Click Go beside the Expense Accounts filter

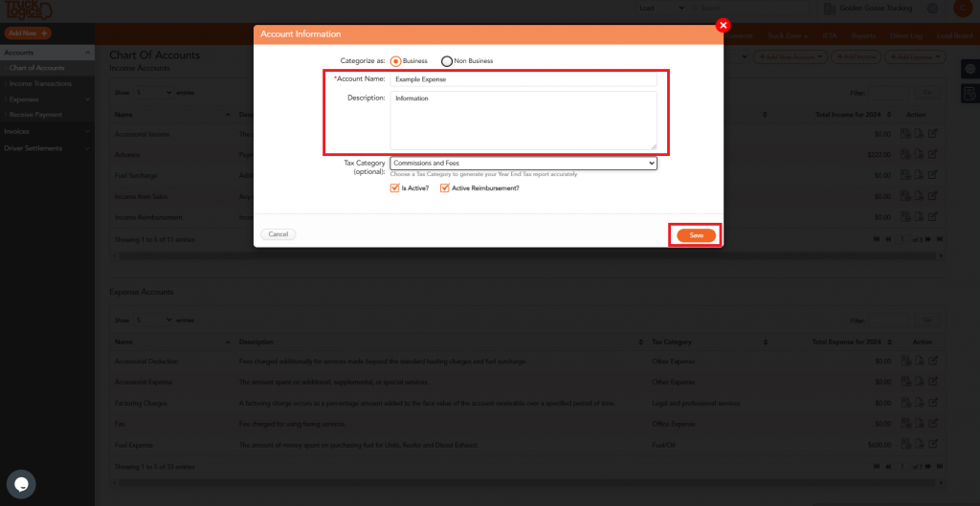tap(926, 319)
